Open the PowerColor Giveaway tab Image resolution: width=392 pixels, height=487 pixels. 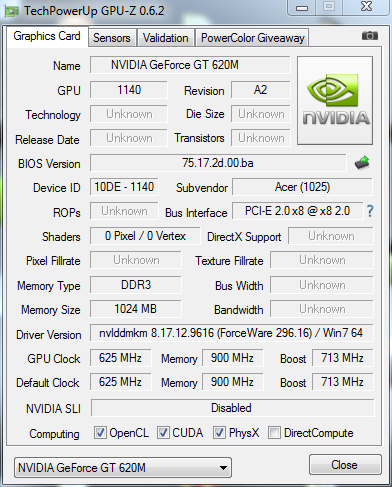[x=253, y=38]
